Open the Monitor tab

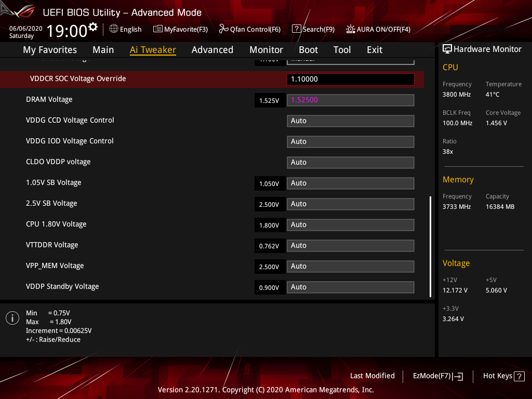267,50
